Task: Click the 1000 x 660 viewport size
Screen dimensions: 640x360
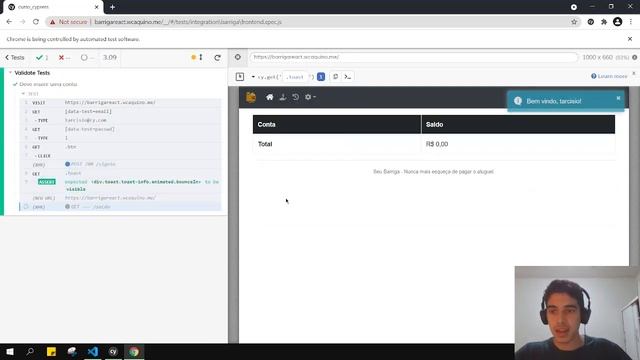Action: pyautogui.click(x=597, y=57)
